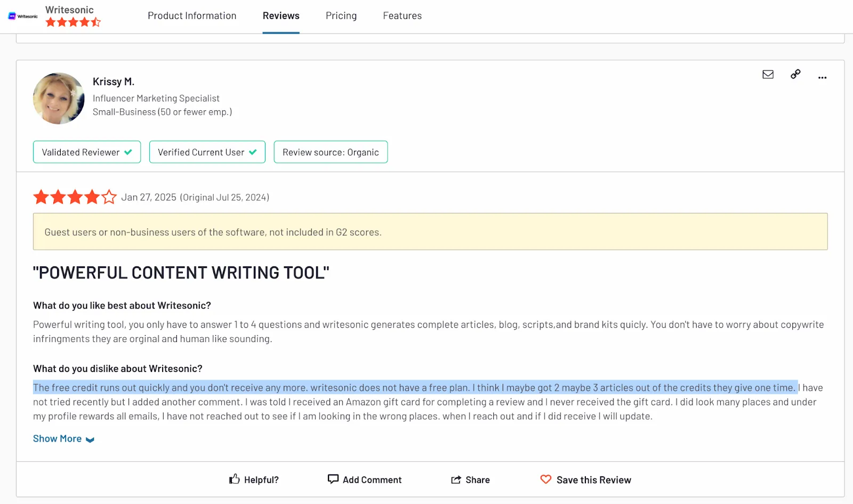Click the review title POWERFUL CONTENT WRITING TOOL
The width and height of the screenshot is (853, 504).
coord(181,273)
